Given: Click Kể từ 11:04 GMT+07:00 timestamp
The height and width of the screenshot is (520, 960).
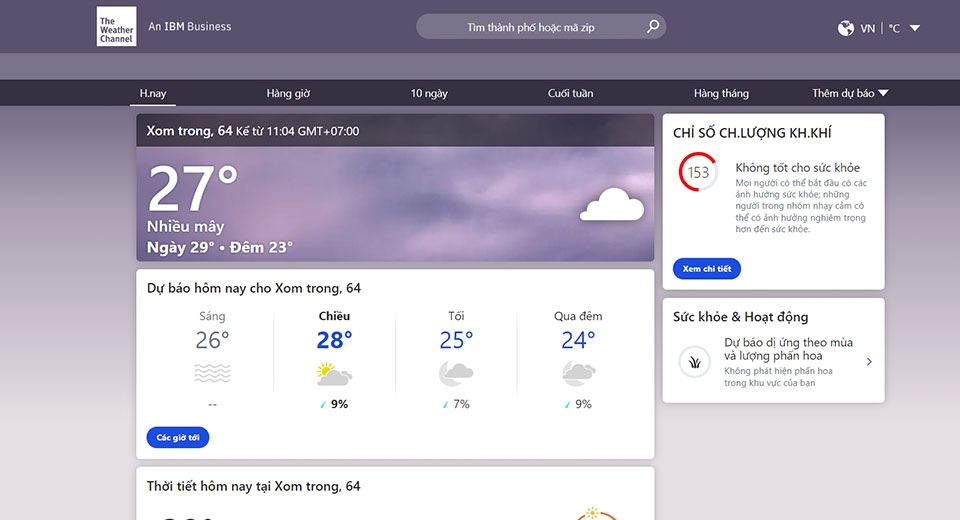Looking at the screenshot, I should 298,131.
